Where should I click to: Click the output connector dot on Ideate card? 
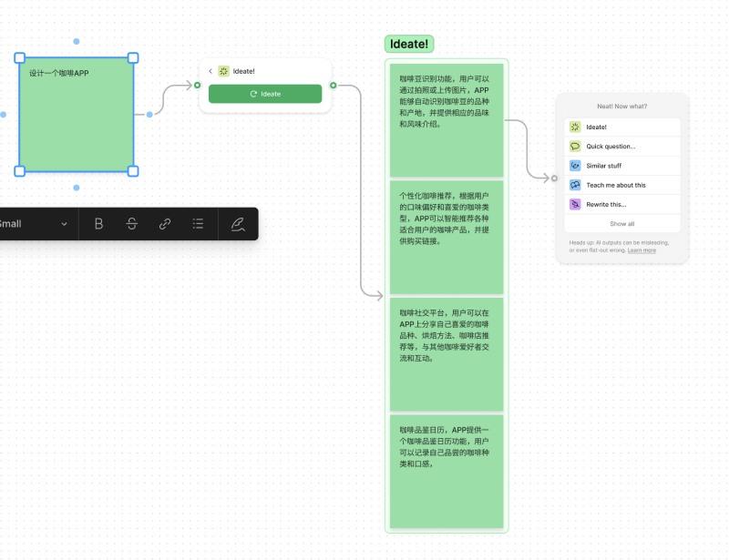pyautogui.click(x=334, y=86)
